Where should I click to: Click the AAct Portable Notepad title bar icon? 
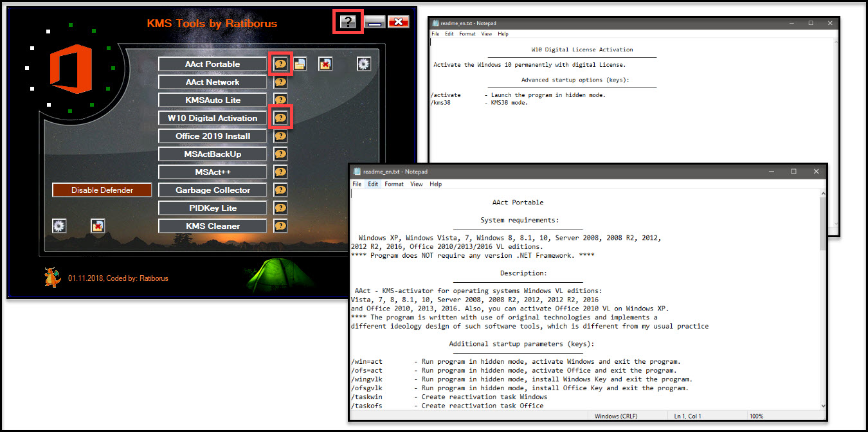357,172
